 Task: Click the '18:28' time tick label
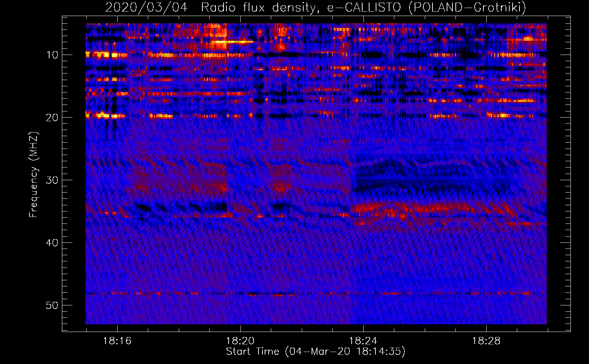486,341
